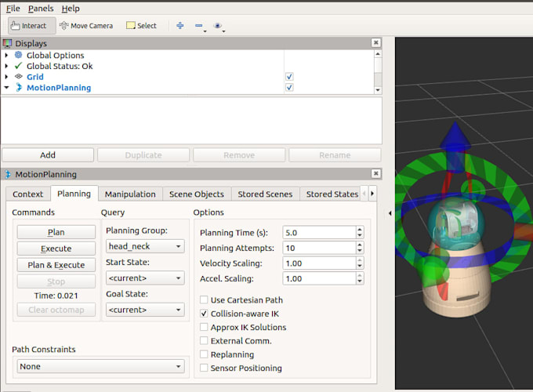Enable Sensor Positioning checkbox
533x392 pixels.
204,368
